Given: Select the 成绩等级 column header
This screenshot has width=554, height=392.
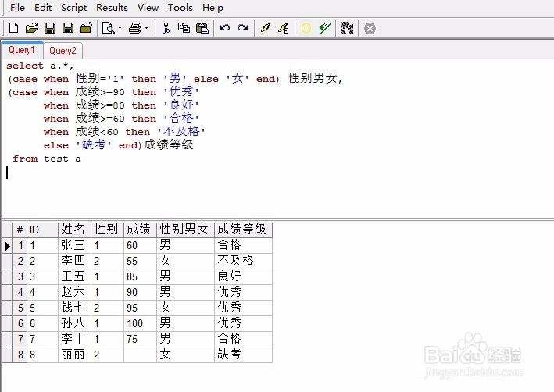Looking at the screenshot, I should click(243, 230).
